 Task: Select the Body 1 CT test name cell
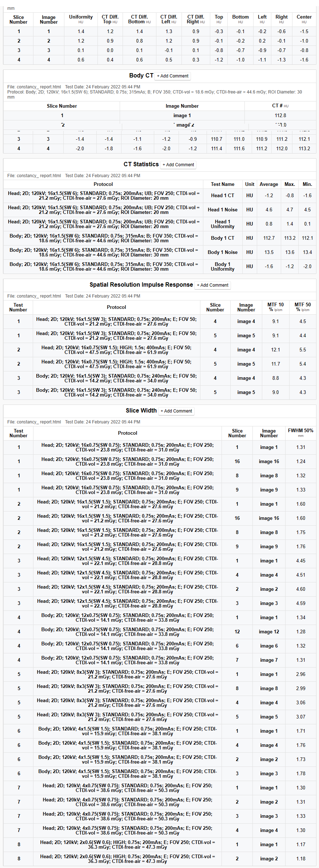(223, 238)
